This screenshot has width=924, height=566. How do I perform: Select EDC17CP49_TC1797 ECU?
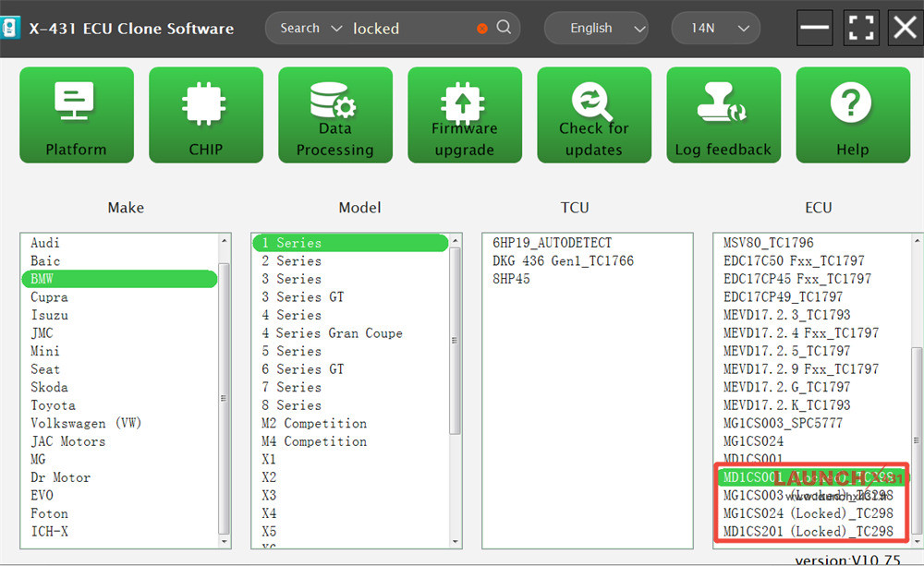(784, 296)
